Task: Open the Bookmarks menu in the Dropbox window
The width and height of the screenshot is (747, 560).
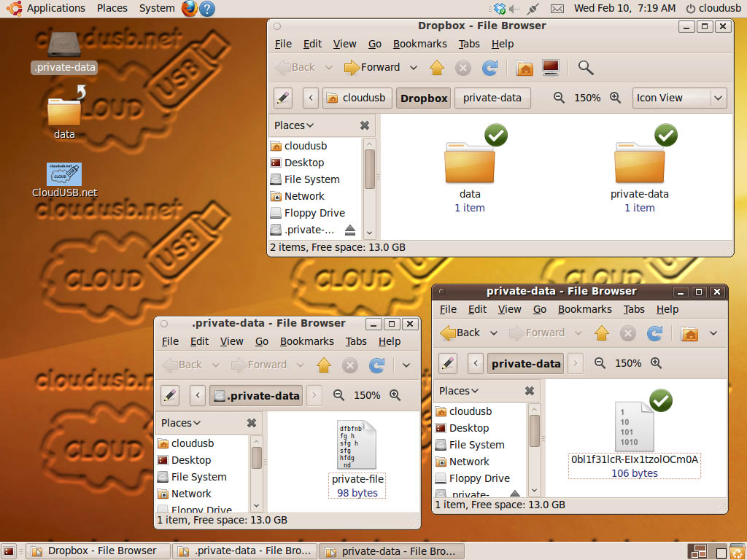Action: (x=419, y=44)
